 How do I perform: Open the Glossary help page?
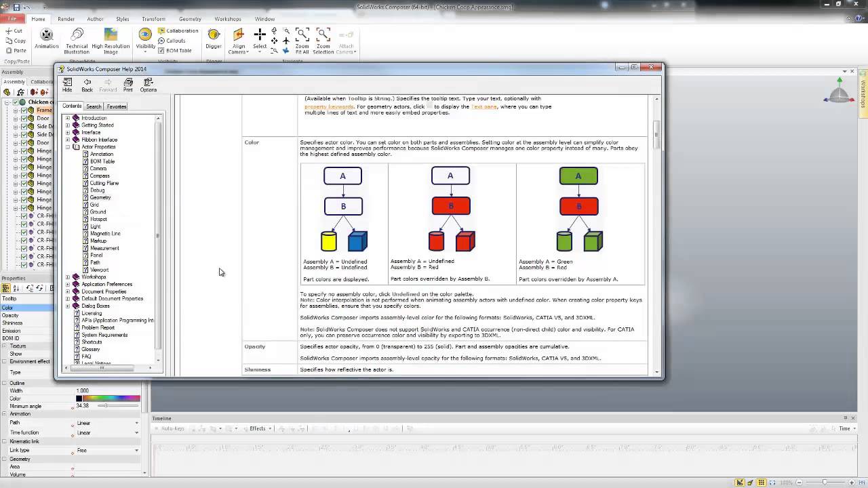pyautogui.click(x=91, y=349)
